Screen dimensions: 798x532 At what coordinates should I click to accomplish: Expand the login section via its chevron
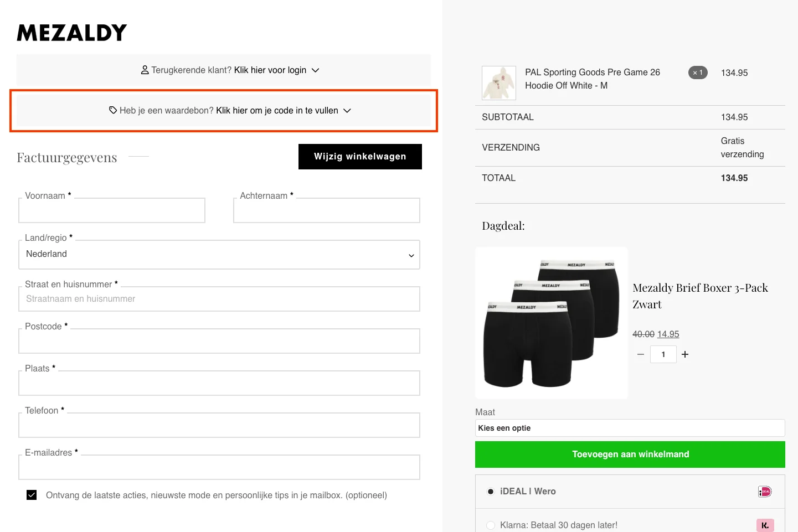coord(316,70)
